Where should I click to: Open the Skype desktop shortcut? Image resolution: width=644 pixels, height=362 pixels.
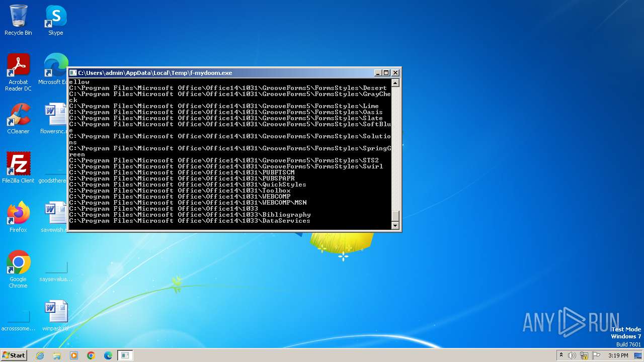pyautogui.click(x=56, y=20)
